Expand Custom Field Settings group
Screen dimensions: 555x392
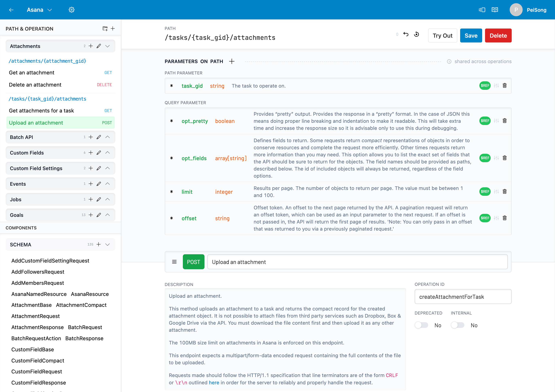coord(108,168)
